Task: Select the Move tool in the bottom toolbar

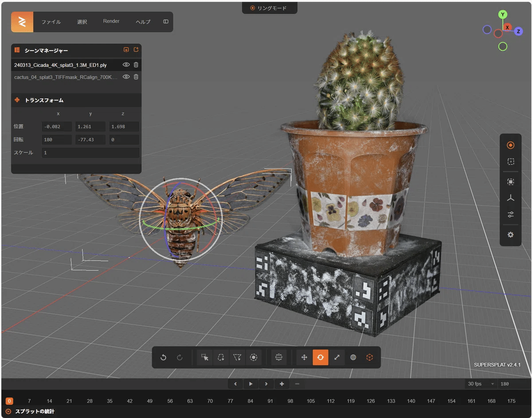Action: (304, 357)
